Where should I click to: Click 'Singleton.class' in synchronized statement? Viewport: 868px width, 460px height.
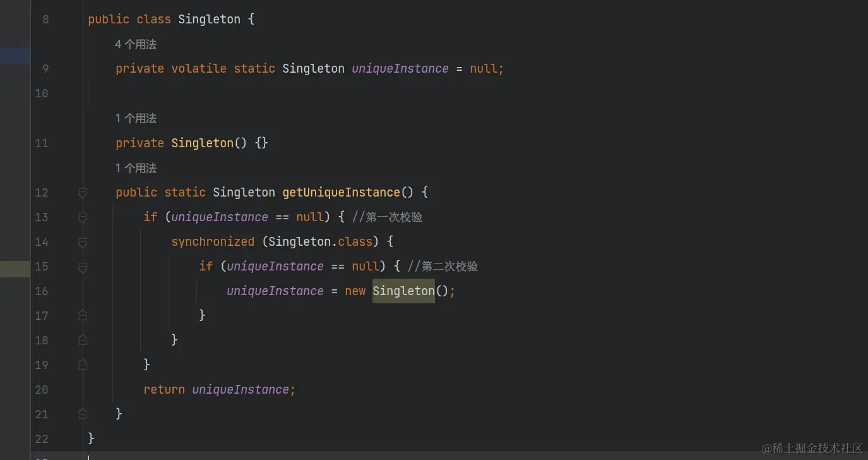(x=321, y=241)
